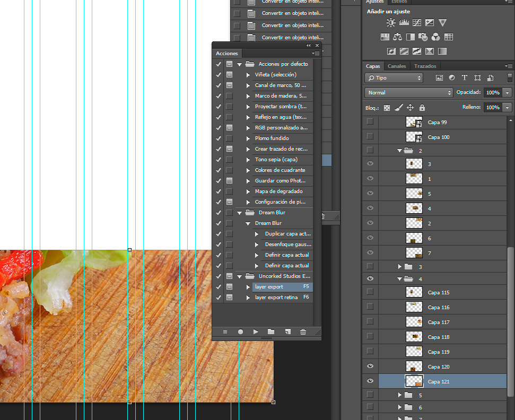Add an Invert adjustment
This screenshot has height=420, width=515.
point(391,51)
